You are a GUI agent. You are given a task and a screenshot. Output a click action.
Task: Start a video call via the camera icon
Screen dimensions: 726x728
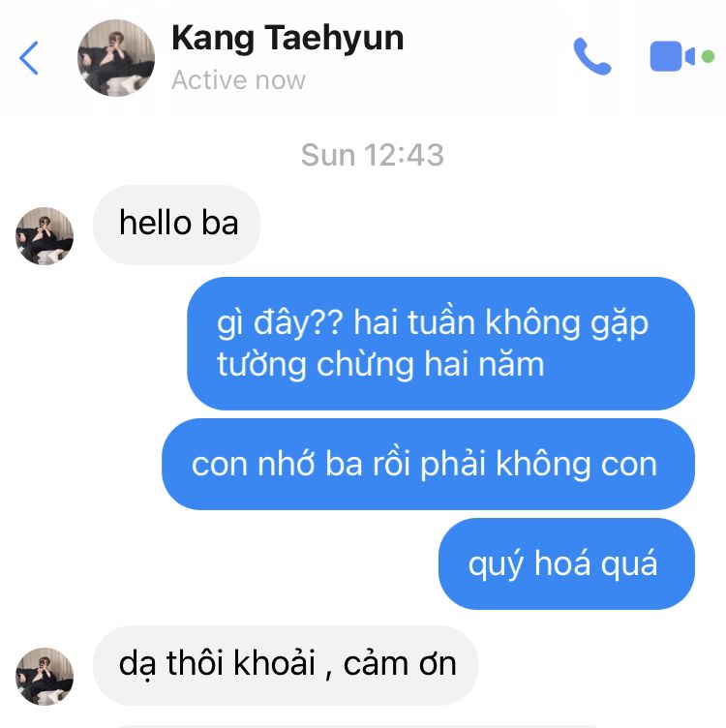tap(672, 56)
